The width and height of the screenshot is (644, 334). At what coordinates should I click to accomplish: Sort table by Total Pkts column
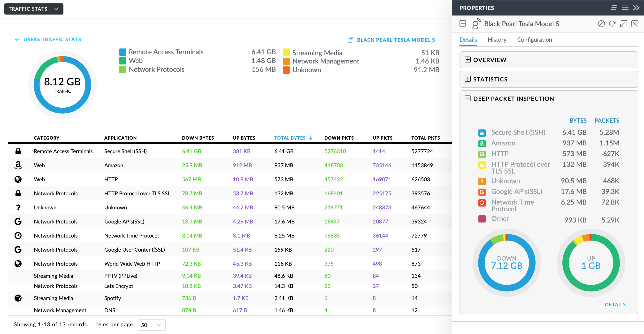[x=426, y=138]
